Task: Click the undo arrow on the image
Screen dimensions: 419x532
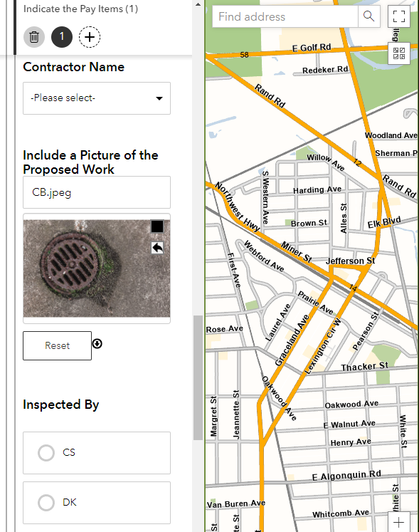Action: pyautogui.click(x=157, y=248)
